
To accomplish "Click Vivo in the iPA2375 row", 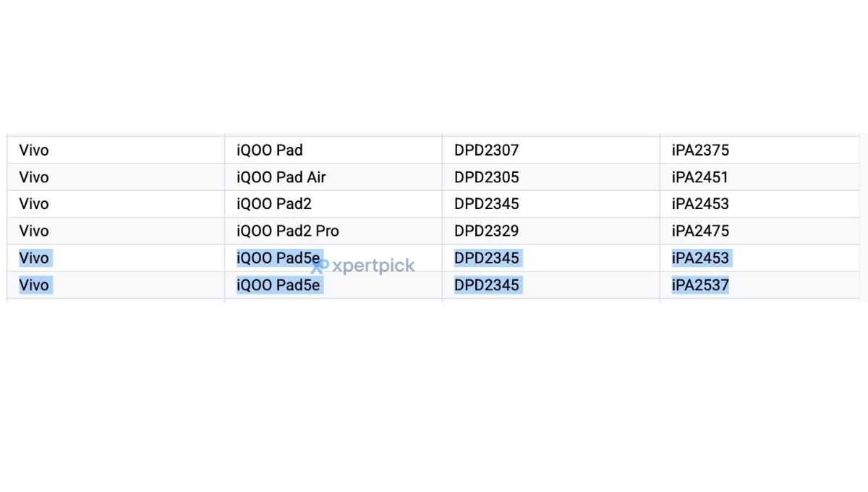I will click(34, 150).
